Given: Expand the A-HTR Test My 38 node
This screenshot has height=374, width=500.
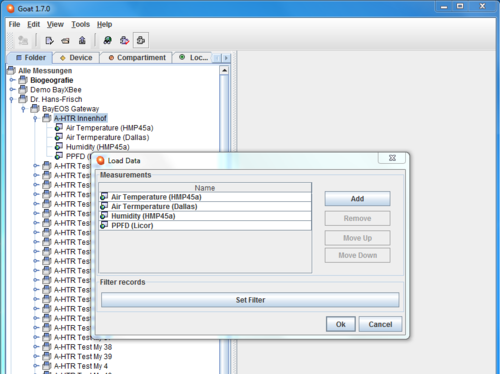Looking at the screenshot, I should click(36, 347).
